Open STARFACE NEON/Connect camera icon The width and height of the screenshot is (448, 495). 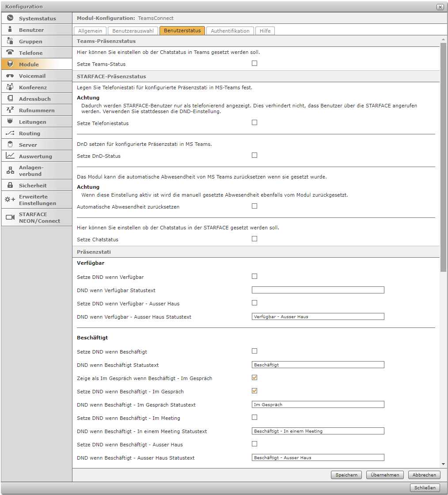pyautogui.click(x=10, y=217)
